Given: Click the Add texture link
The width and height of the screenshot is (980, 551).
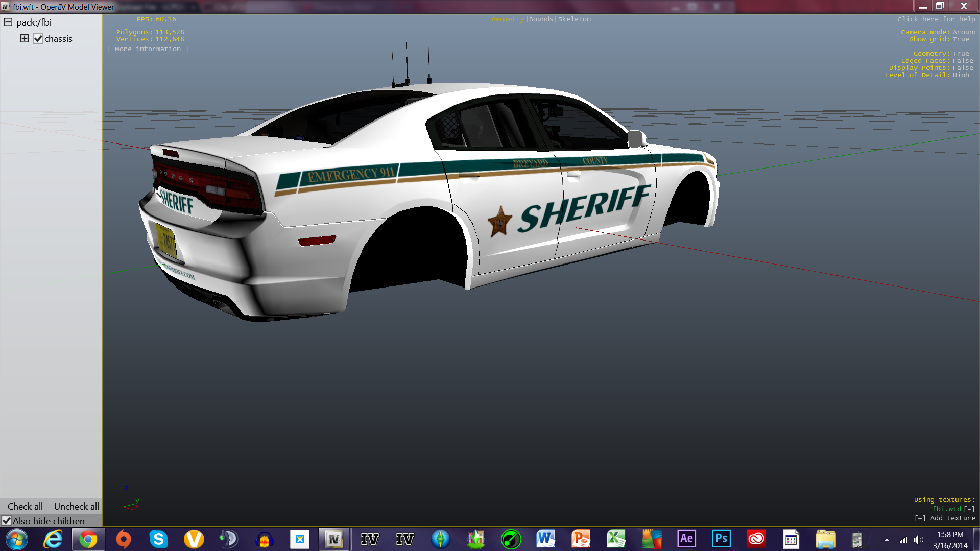Looking at the screenshot, I should 945,518.
